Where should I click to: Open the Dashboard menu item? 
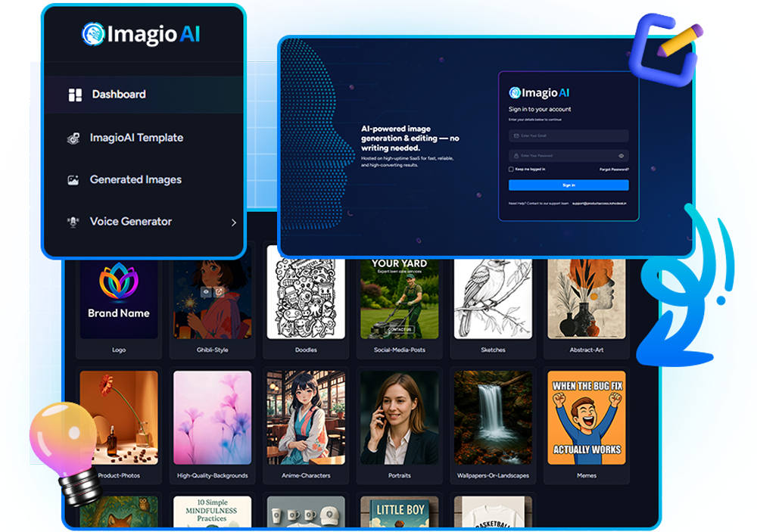[x=144, y=95]
